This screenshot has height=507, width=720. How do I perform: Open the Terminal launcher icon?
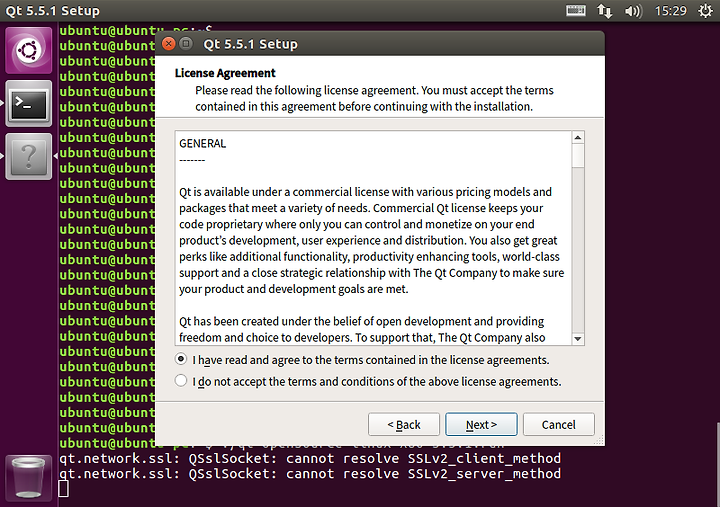point(28,104)
